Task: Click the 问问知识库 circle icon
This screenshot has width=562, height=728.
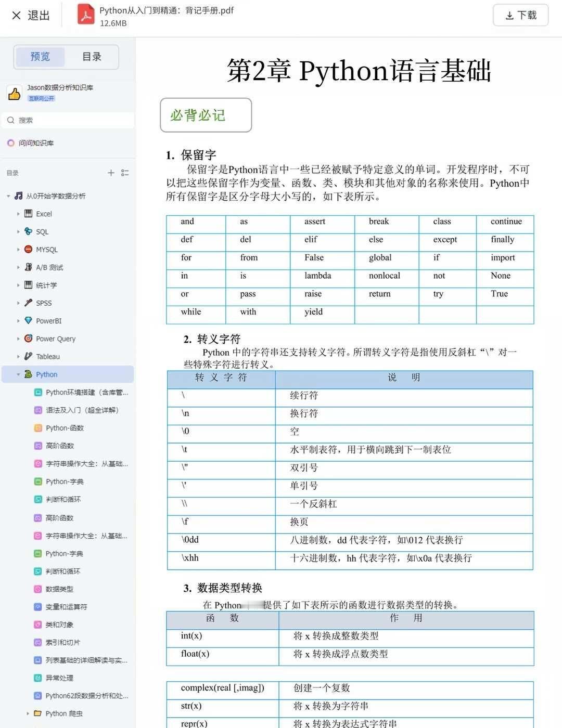Action: point(10,143)
